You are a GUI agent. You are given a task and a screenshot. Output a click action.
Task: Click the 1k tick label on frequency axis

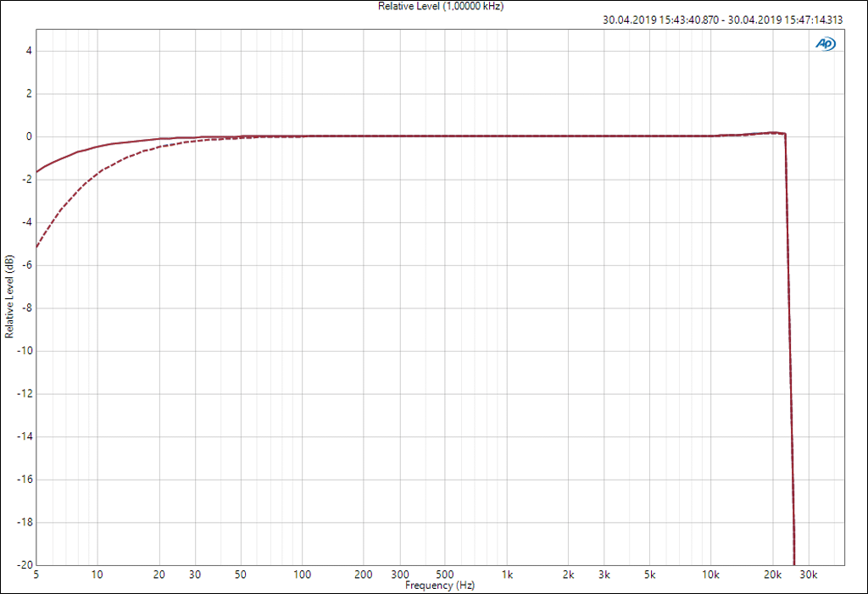tap(507, 575)
